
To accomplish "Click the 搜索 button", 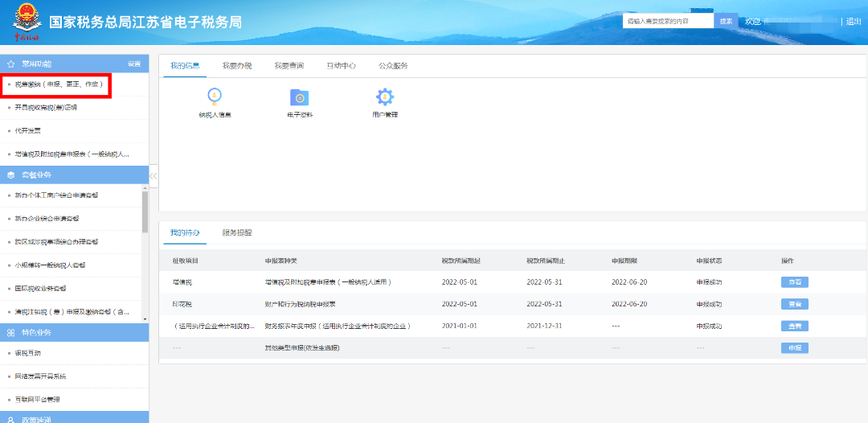I will (x=726, y=21).
